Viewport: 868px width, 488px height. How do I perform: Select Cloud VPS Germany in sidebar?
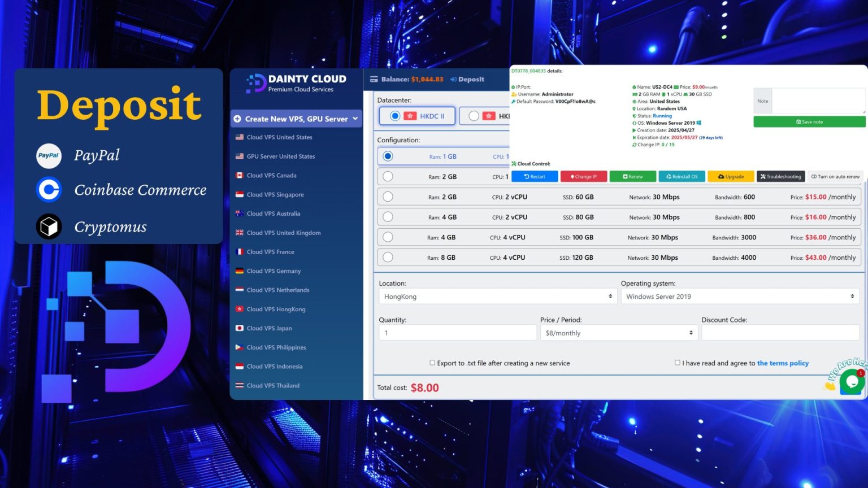coord(273,271)
